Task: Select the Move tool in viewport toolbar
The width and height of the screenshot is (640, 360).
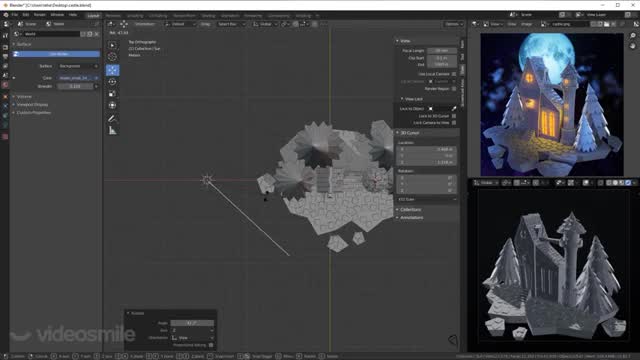Action: pos(113,70)
